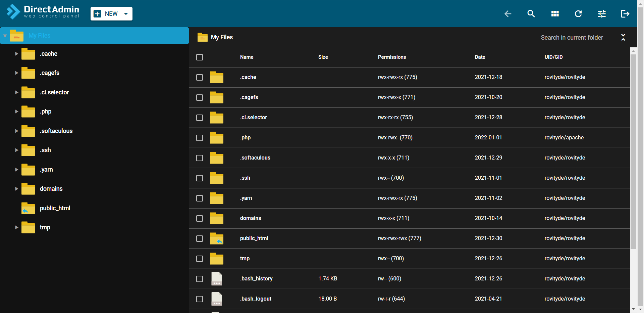Screen dimensions: 644x313
Task: Sort by UID/GID column header
Action: (x=553, y=57)
